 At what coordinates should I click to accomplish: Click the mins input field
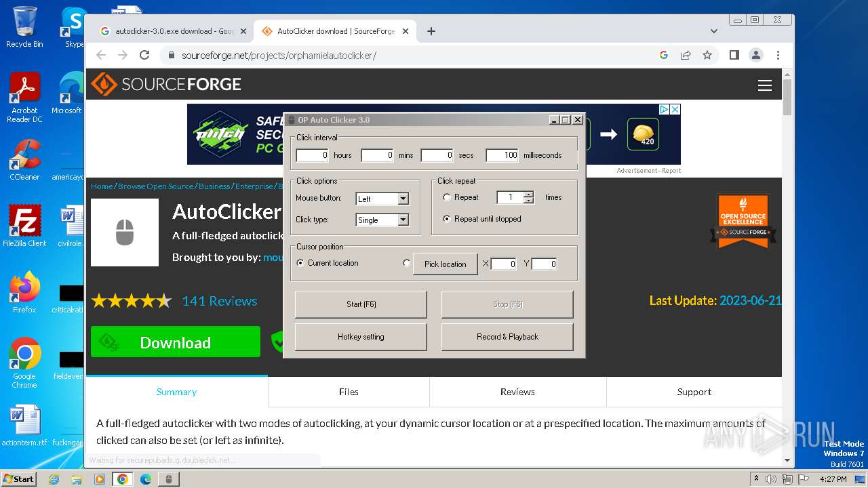tap(377, 155)
